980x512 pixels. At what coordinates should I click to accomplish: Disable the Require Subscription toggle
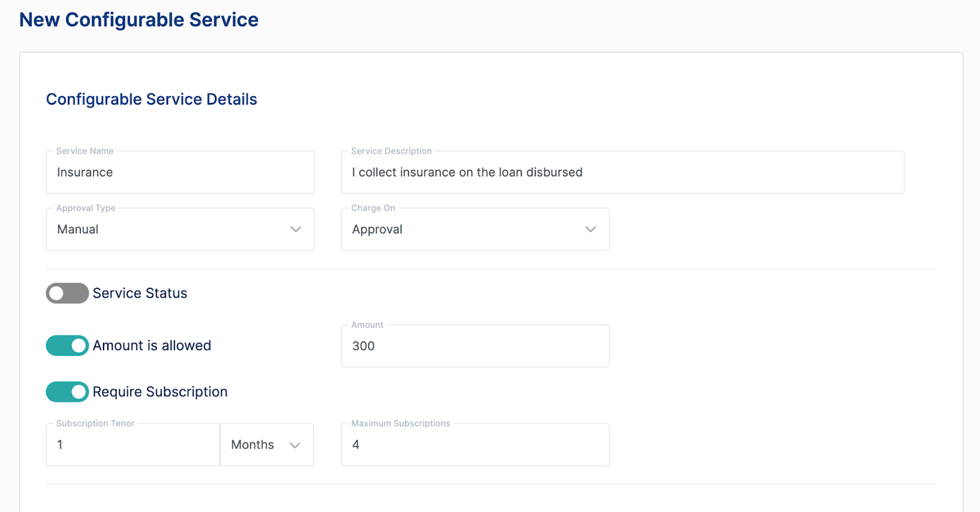click(x=67, y=392)
